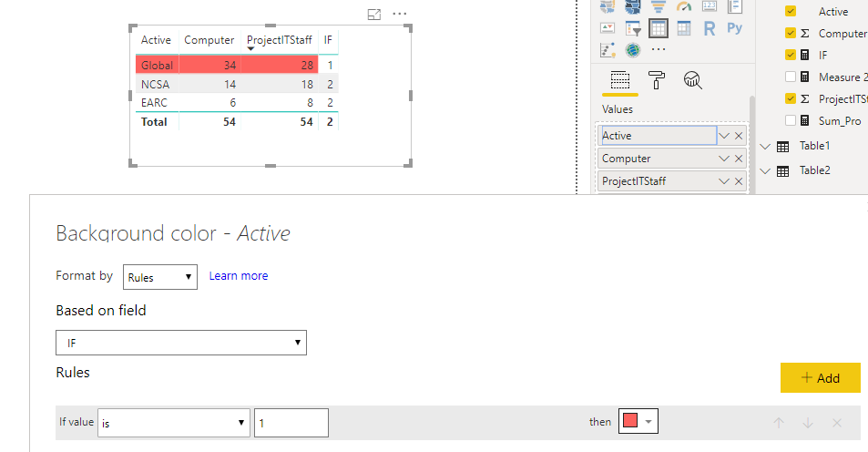Screen dimensions: 868x452
Task: Remove Active field from Values
Action: coord(739,136)
